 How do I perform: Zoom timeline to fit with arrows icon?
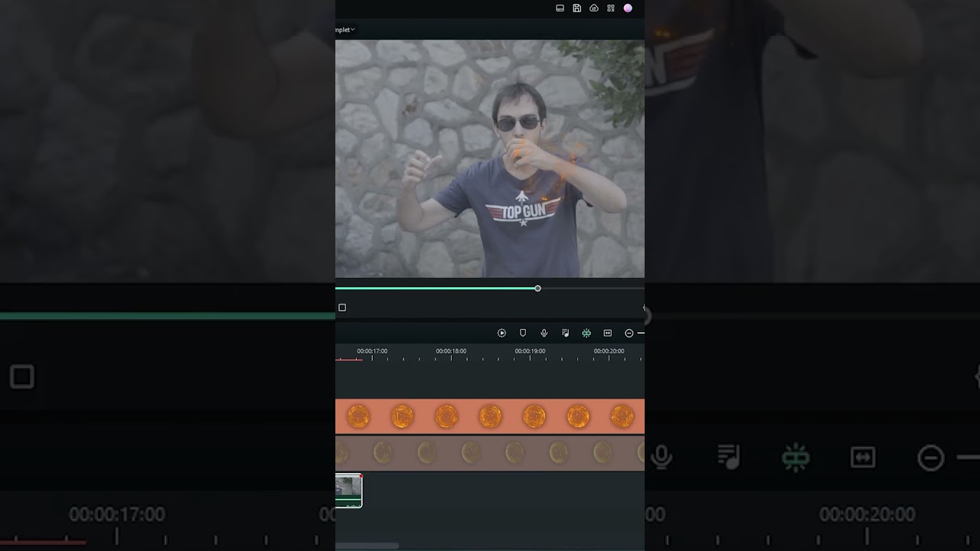point(608,333)
